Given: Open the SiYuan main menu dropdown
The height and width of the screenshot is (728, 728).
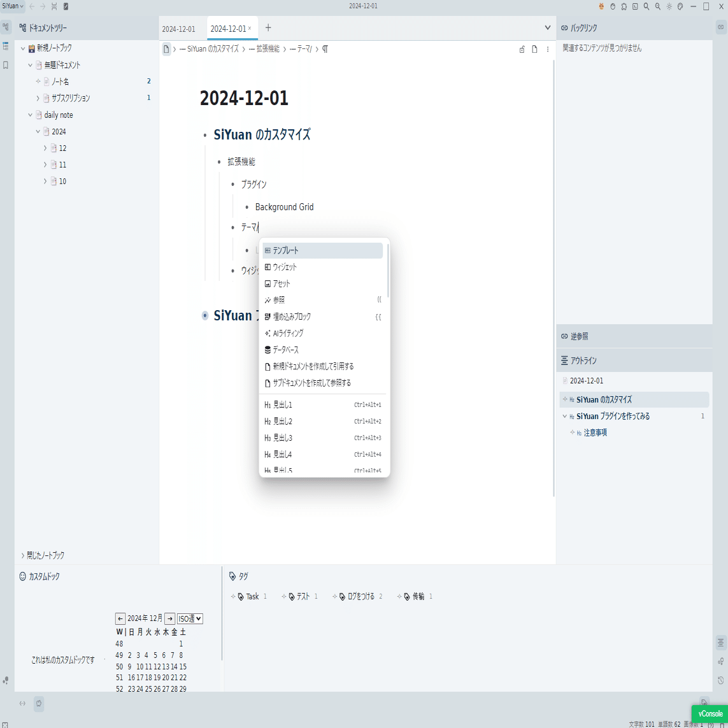Looking at the screenshot, I should 13,6.
